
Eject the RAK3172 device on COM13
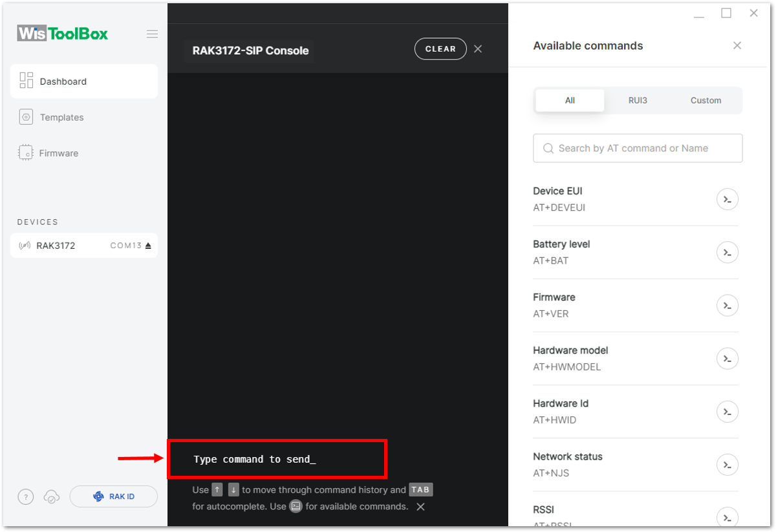(148, 246)
